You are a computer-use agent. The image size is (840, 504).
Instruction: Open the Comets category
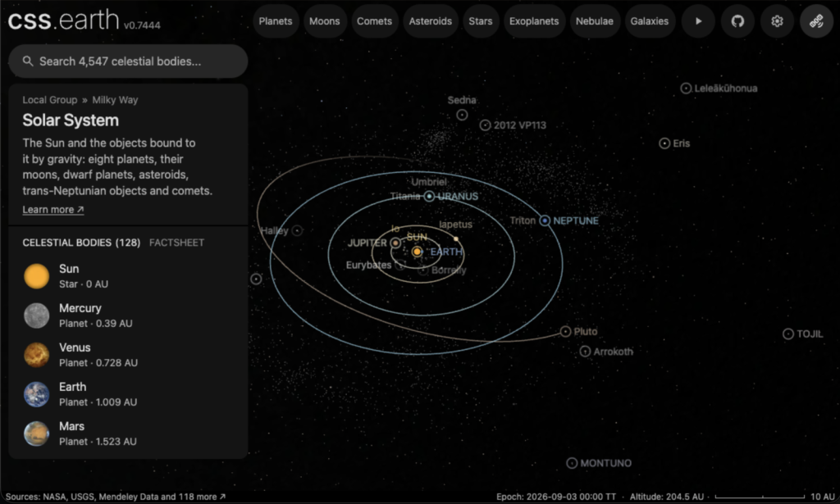point(374,21)
